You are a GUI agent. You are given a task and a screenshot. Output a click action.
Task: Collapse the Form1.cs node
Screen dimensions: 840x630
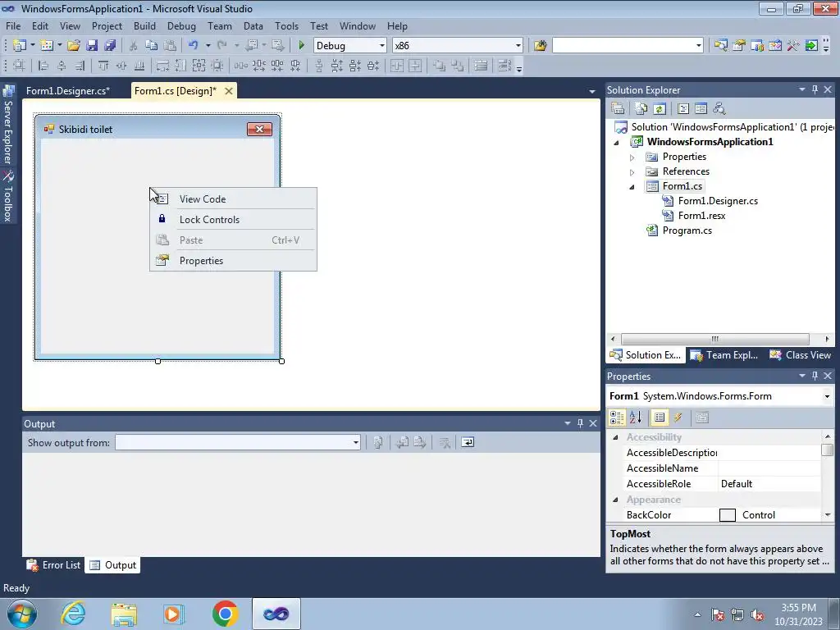(x=632, y=187)
